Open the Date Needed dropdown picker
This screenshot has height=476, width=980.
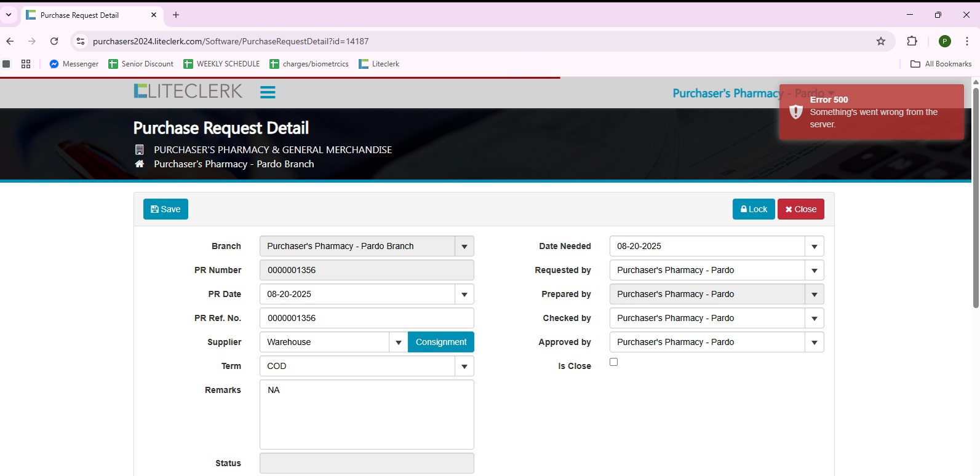tap(814, 246)
